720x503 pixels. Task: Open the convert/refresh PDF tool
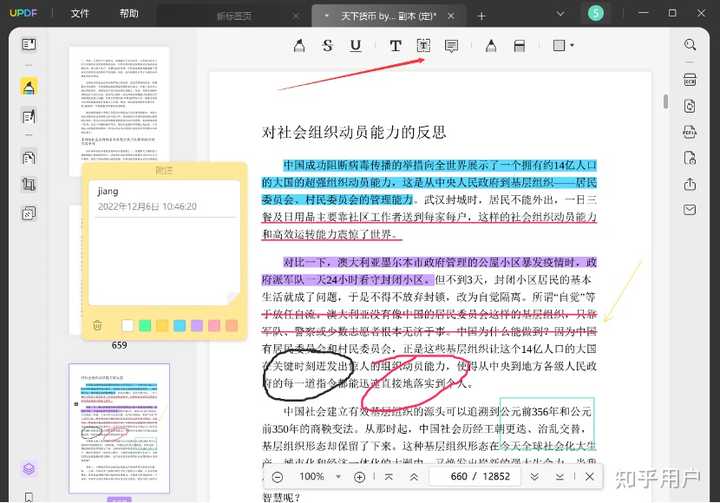690,106
